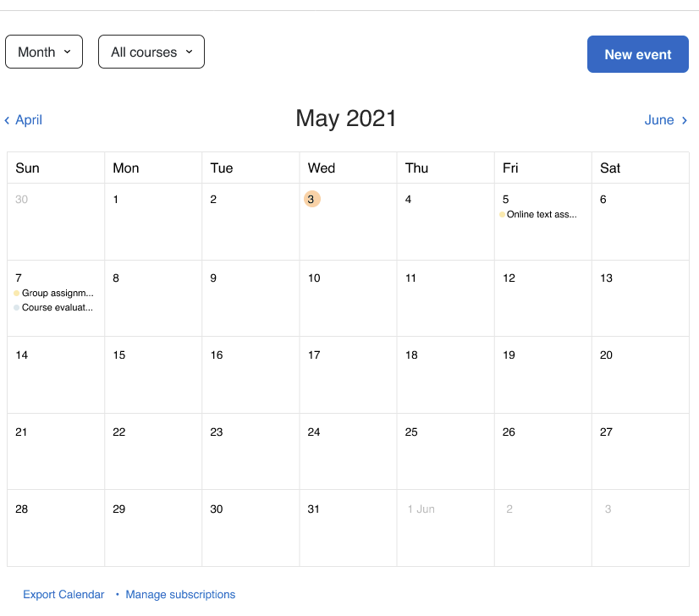Select day 28 in the calendar
Screen dimensions: 699x616
(21, 509)
